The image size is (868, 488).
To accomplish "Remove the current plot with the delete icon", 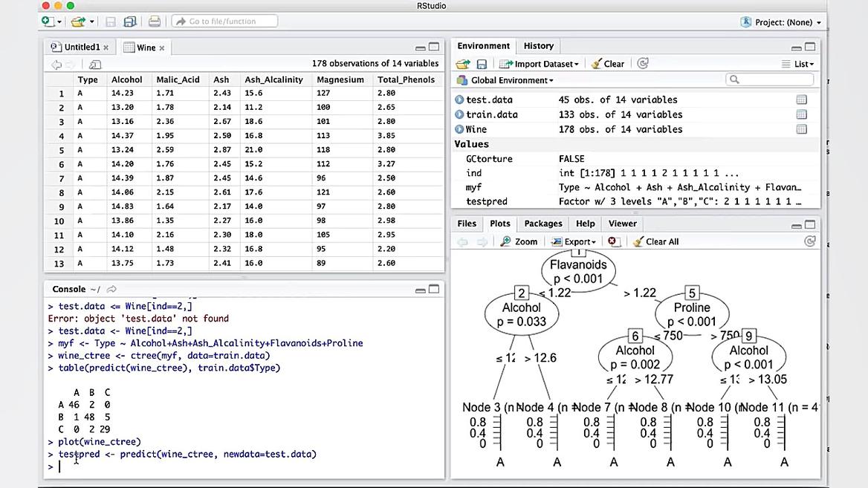I will tap(612, 241).
